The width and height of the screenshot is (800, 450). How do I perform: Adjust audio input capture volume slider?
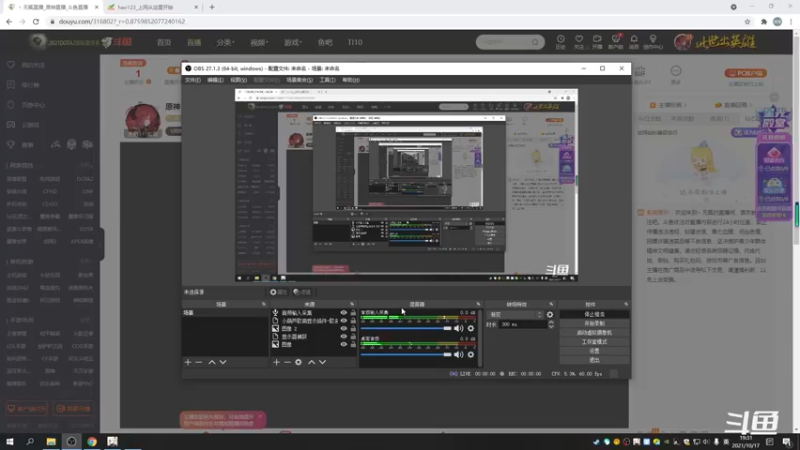pyautogui.click(x=406, y=329)
